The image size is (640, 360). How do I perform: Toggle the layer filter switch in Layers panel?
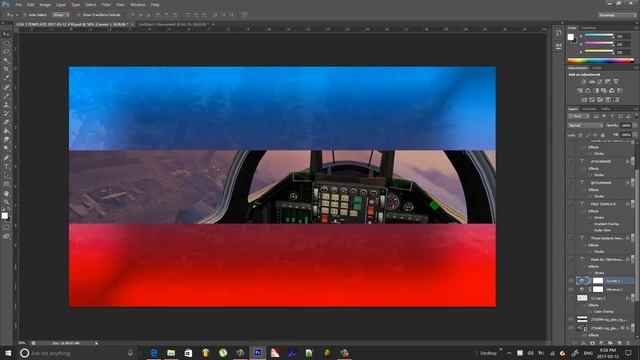(636, 116)
